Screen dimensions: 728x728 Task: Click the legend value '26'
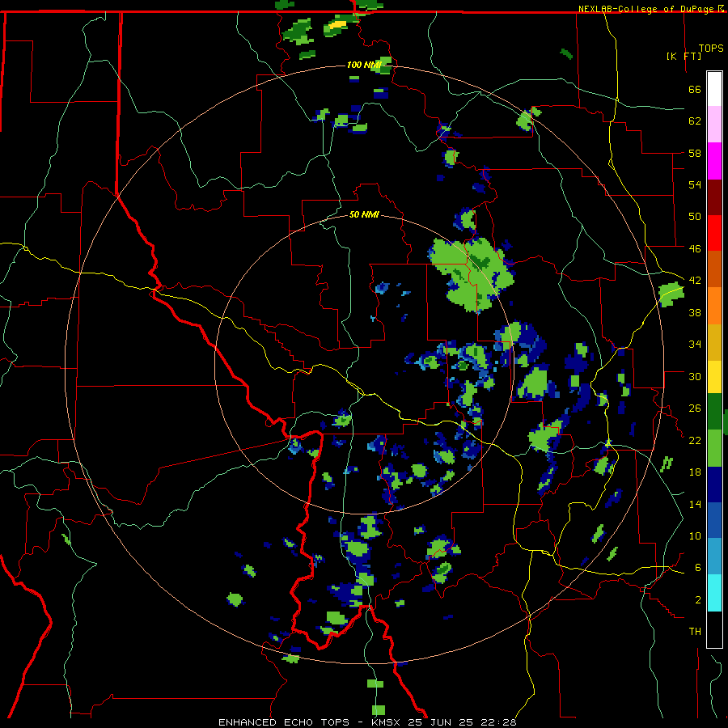click(x=695, y=408)
